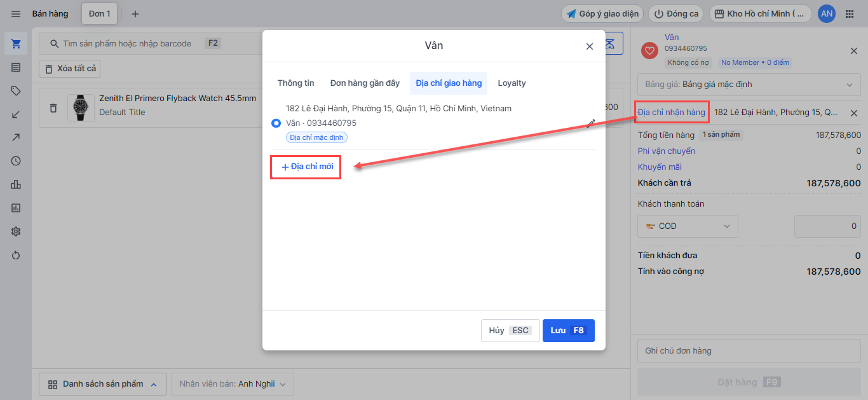The image size is (868, 400).
Task: Add a new order tab with plus
Action: (x=135, y=14)
